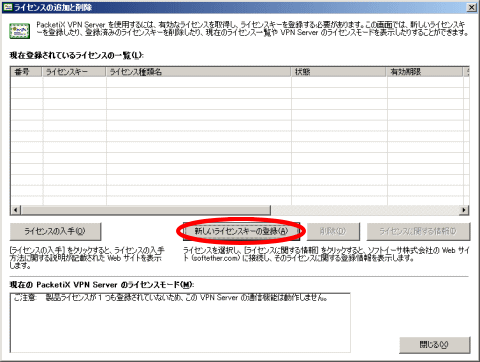Click the horizontal scrollbar left arrow
The image size is (480, 362).
click(x=16, y=210)
